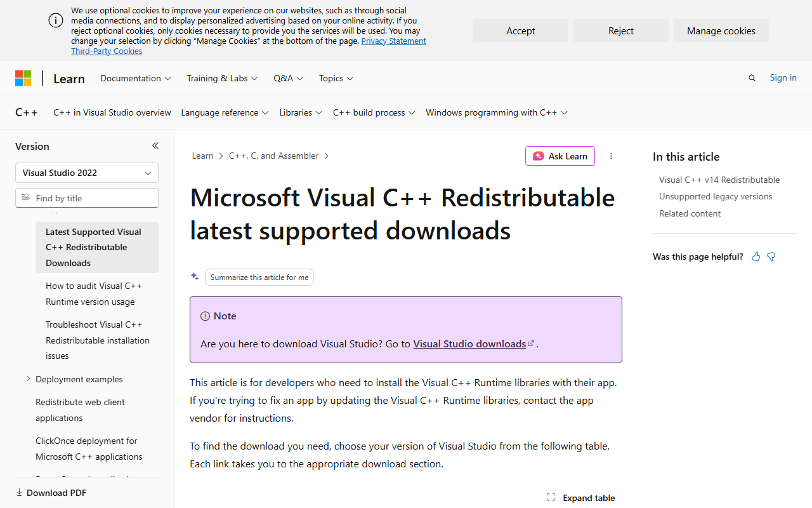Open C++ in Visual Studio overview

click(x=112, y=112)
